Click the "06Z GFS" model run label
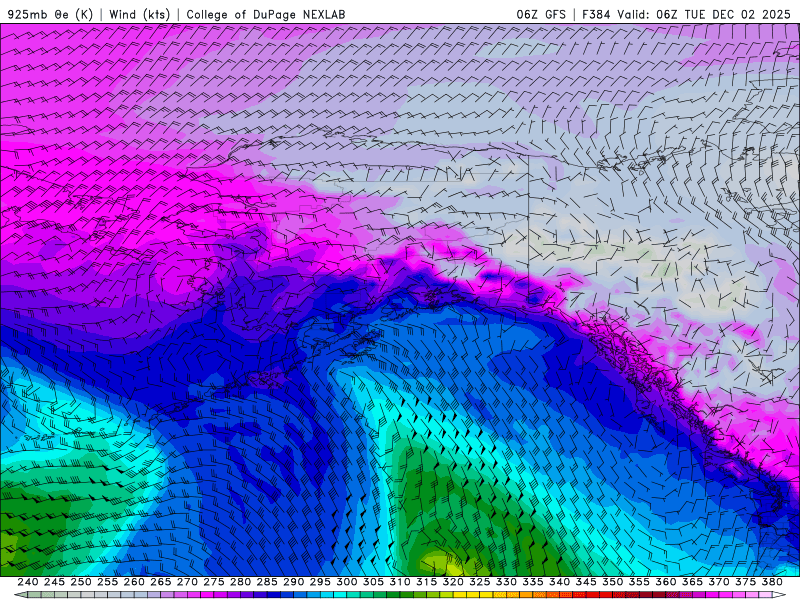 coord(541,14)
